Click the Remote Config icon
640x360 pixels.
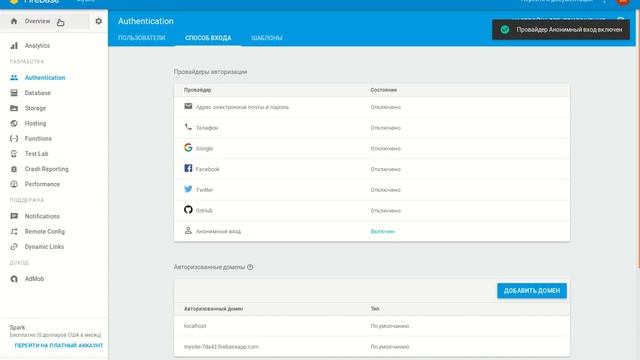click(14, 231)
